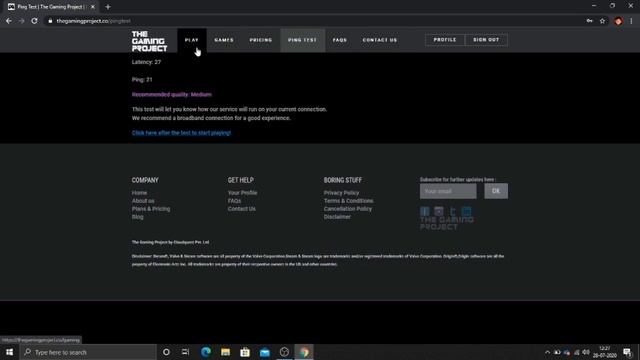The width and height of the screenshot is (640, 360).
Task: Click the volume speaker tray icon
Action: point(586,352)
